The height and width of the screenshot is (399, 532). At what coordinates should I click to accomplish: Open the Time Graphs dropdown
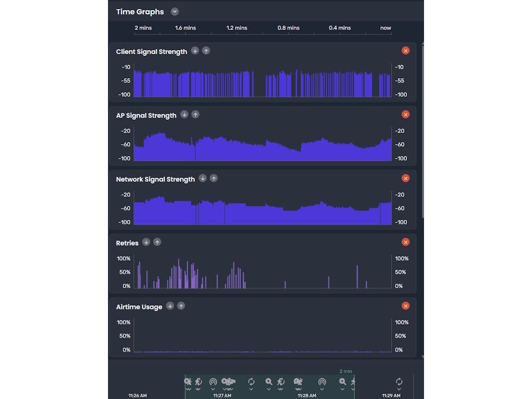tap(174, 11)
